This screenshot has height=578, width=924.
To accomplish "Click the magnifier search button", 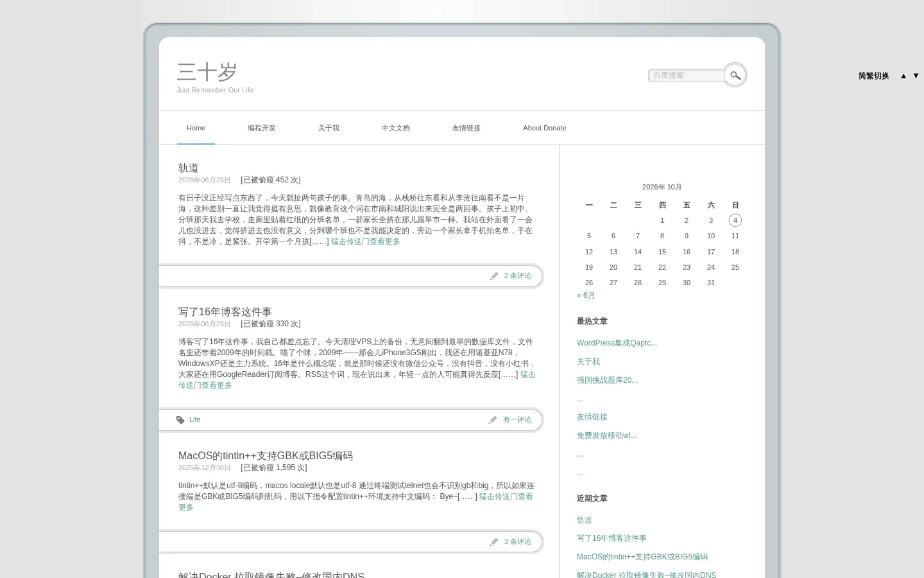I will click(x=735, y=75).
